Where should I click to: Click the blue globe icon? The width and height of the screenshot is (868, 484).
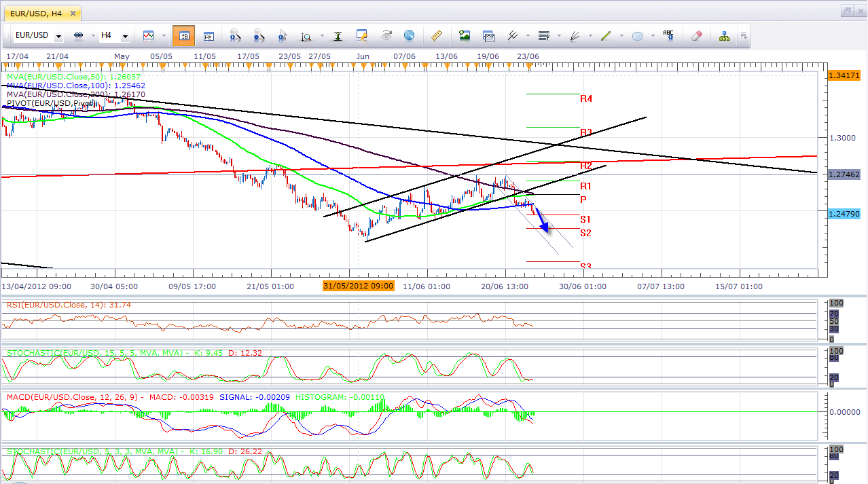(x=409, y=35)
